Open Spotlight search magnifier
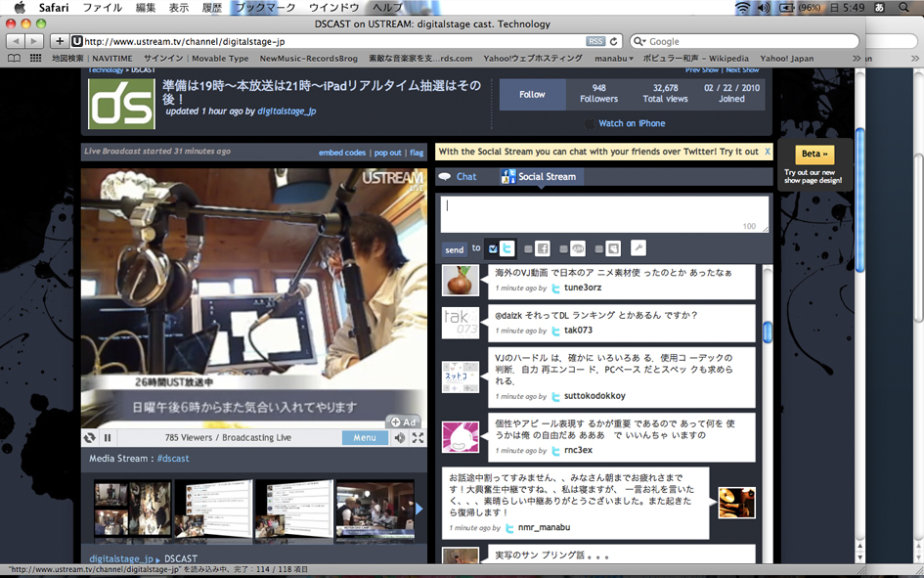 point(903,8)
